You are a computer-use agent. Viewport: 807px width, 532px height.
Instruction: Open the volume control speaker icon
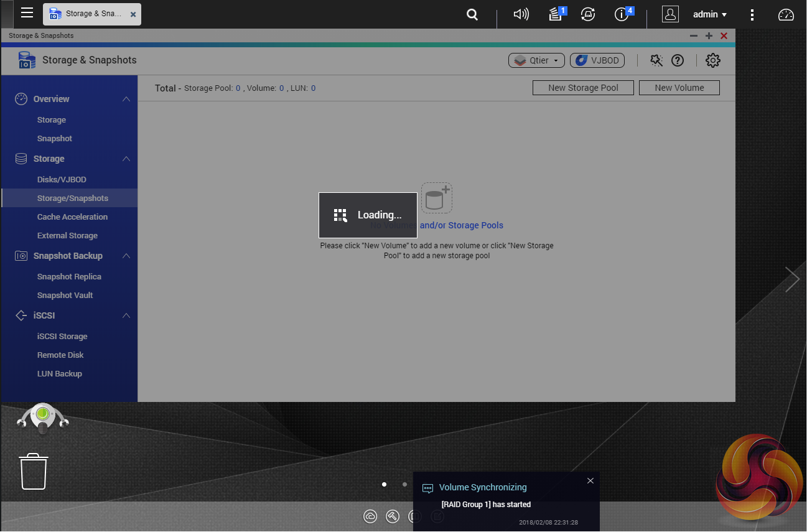(x=521, y=14)
